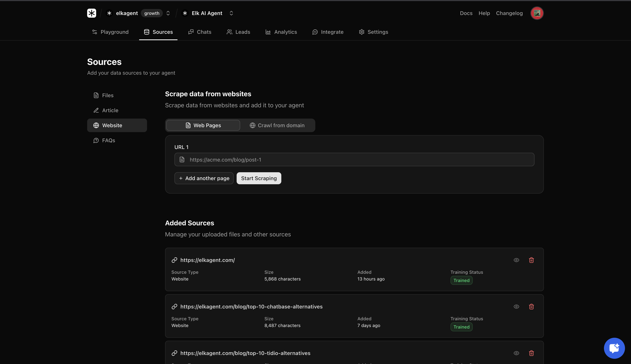Image resolution: width=631 pixels, height=364 pixels.
Task: Focus the URL 1 input field
Action: pos(354,159)
